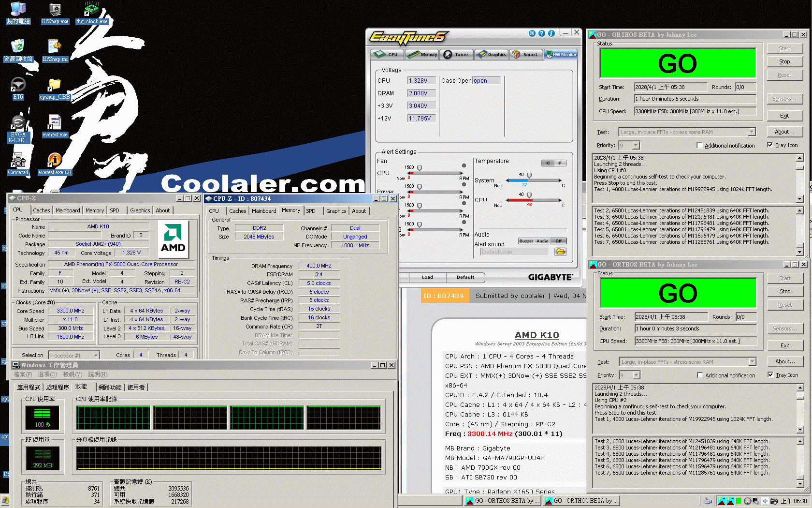This screenshot has height=508, width=812.
Task: Enable Additional notification in top ORTHOS window
Action: pyautogui.click(x=699, y=145)
